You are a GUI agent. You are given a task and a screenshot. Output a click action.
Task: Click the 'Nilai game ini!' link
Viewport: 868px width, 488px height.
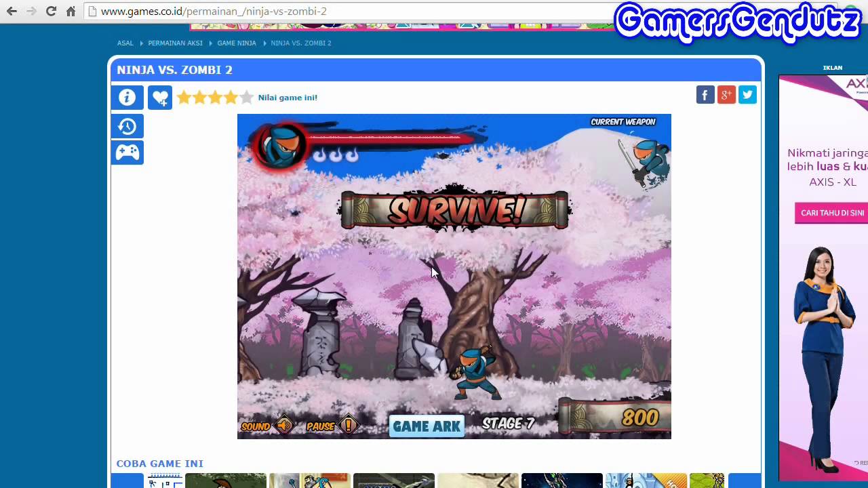point(288,98)
